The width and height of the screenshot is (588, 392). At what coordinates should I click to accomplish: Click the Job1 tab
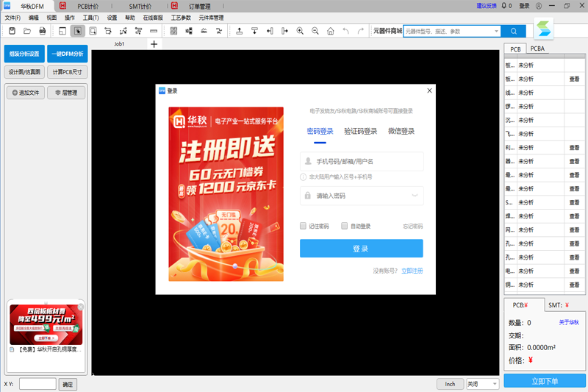(119, 44)
